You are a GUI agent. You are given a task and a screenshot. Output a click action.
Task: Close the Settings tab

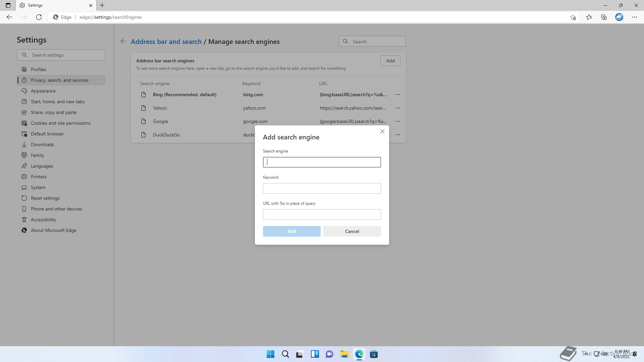click(x=91, y=5)
